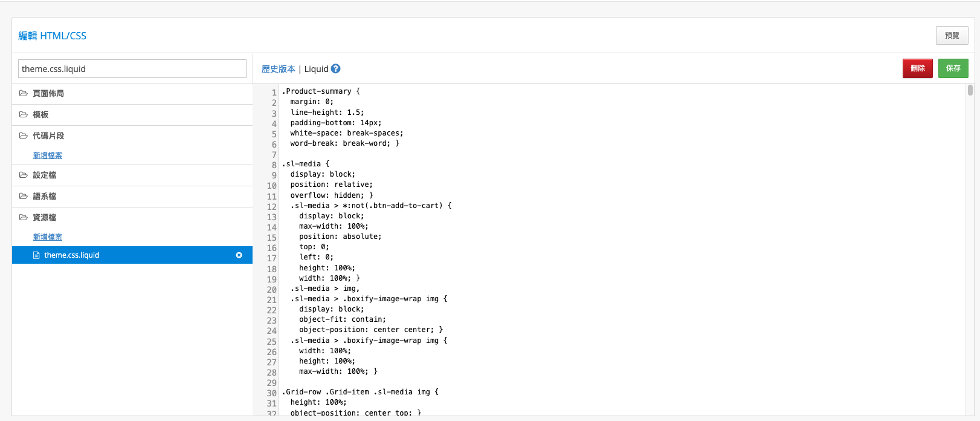Click 'width: 100%; }' on line 19
The width and height of the screenshot is (980, 421).
[x=330, y=278]
